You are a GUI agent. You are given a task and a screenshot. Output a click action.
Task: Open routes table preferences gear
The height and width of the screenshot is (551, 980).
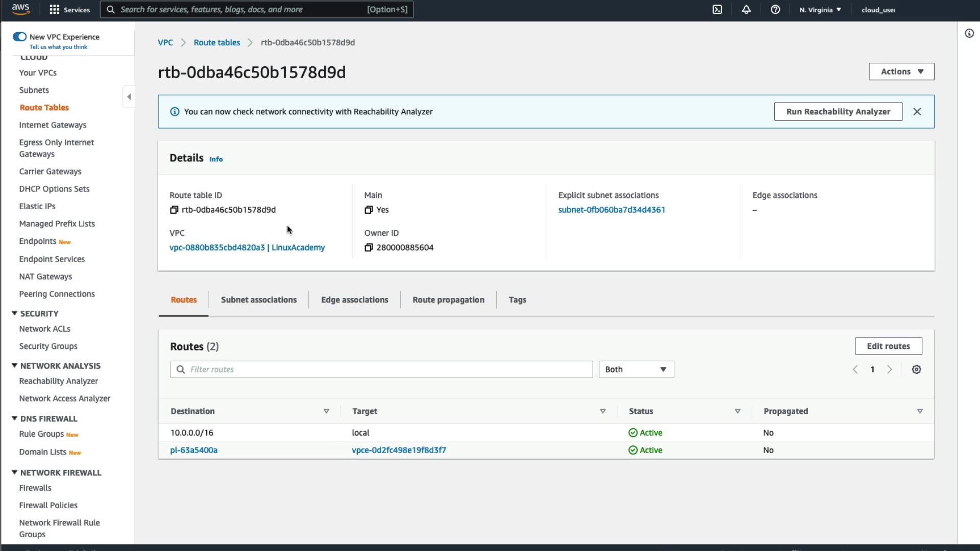(916, 369)
